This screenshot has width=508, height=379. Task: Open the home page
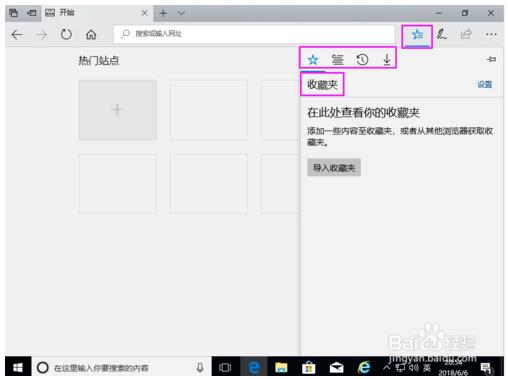tap(91, 34)
